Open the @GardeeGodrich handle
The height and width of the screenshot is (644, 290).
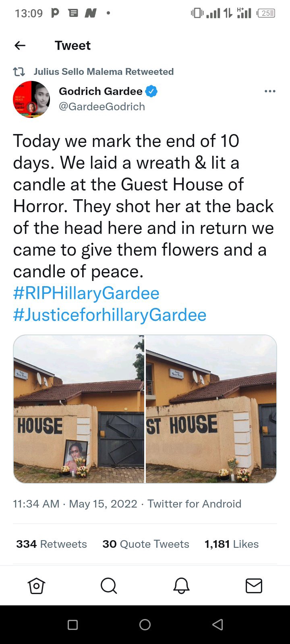102,107
